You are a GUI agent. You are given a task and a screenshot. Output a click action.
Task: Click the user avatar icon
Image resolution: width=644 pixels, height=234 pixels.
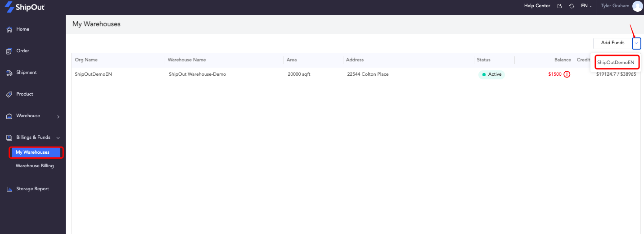[637, 6]
